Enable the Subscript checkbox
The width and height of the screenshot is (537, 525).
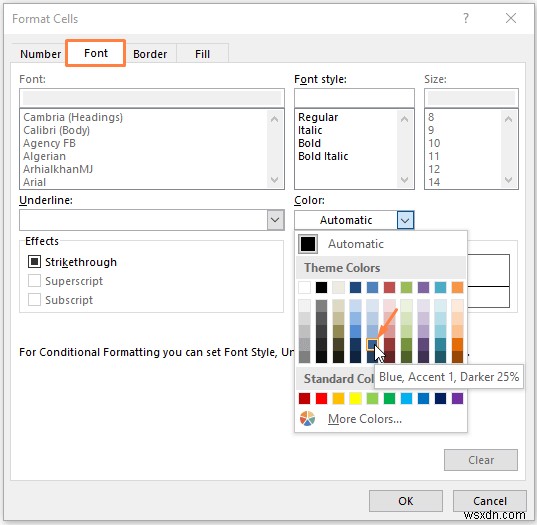pyautogui.click(x=34, y=300)
